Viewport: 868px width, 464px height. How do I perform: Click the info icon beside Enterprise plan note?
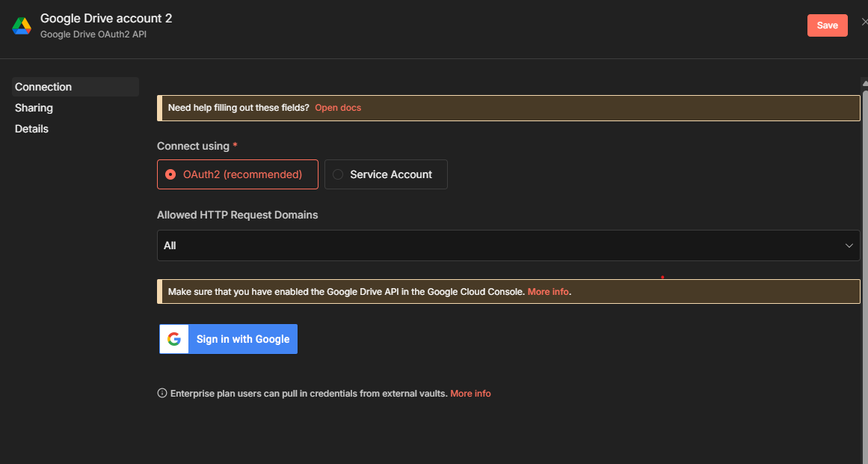pyautogui.click(x=162, y=393)
